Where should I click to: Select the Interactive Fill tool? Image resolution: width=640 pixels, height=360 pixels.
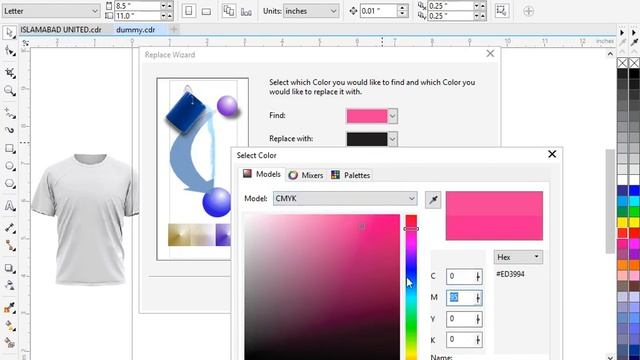(x=9, y=325)
